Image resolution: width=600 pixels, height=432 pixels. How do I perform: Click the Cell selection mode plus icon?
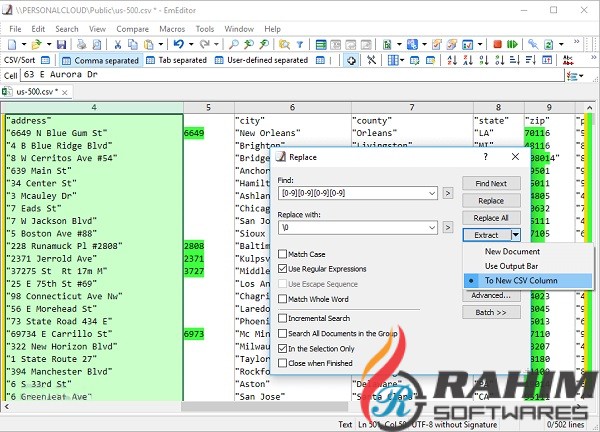coord(351,60)
